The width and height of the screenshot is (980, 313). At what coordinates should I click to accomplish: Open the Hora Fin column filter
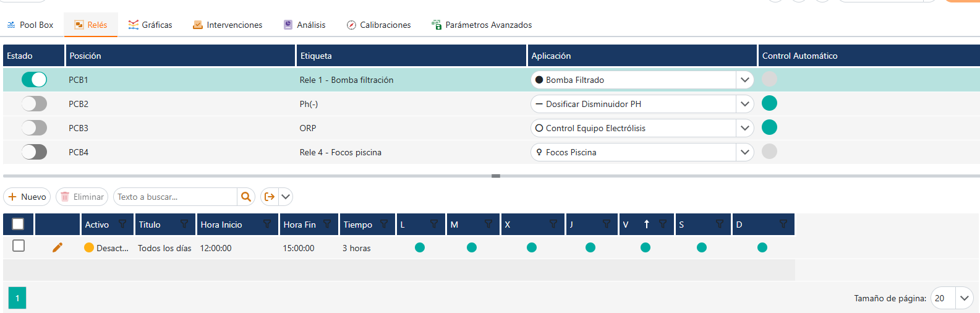click(327, 224)
